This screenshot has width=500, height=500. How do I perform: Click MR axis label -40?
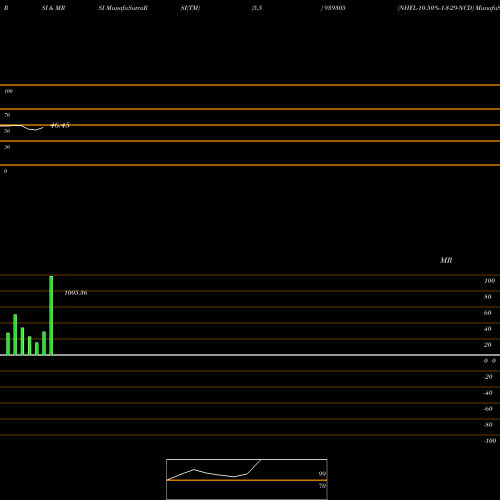click(x=488, y=393)
